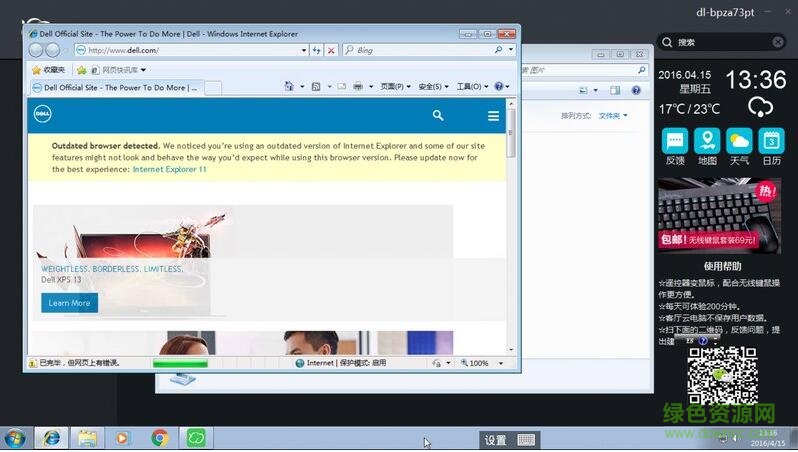This screenshot has height=452, width=798.
Task: Click the keyboard promo ad thumbnail
Action: click(719, 215)
